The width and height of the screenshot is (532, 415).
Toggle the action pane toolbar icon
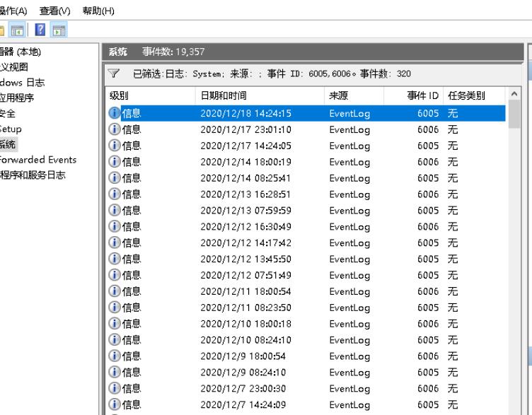pyautogui.click(x=59, y=30)
